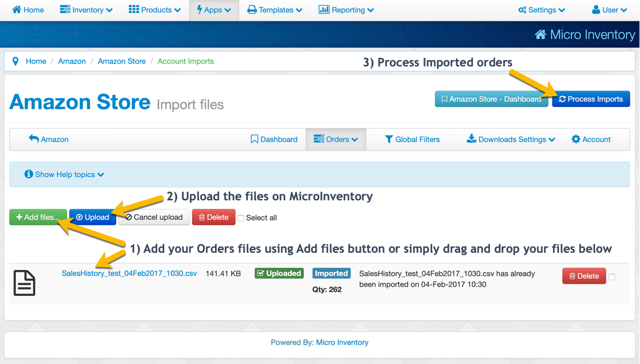This screenshot has height=364, width=640.
Task: Click the Inventory stack icon in navbar
Action: point(65,9)
